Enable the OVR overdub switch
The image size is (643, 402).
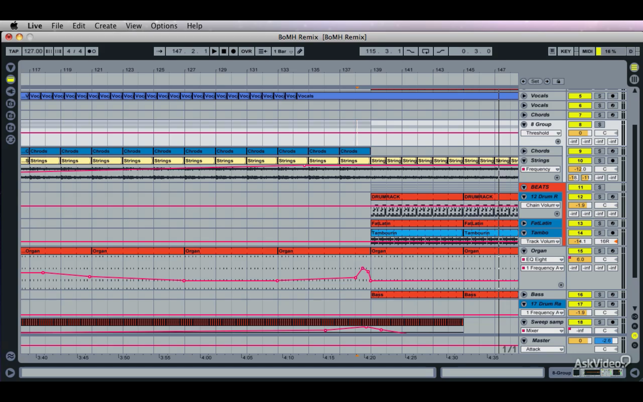pos(246,51)
